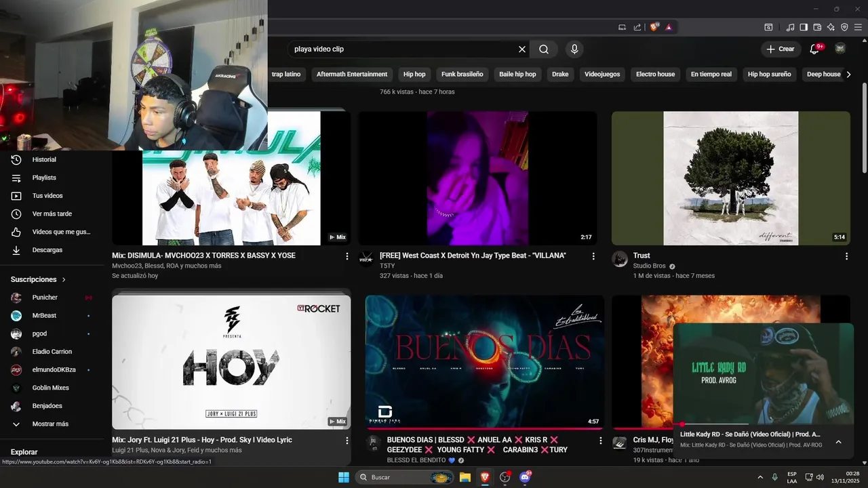Open options menu for VILLANA type beat
Screen dimensions: 868x488
pos(593,256)
